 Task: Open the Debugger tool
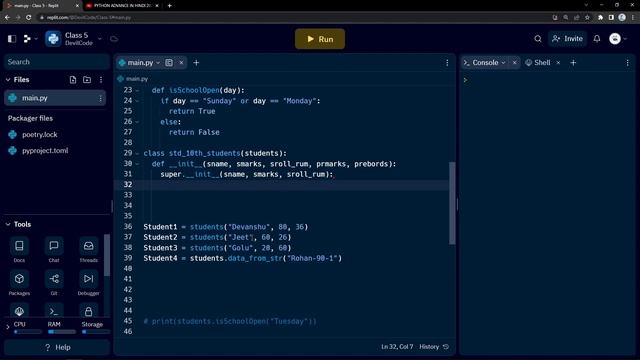pyautogui.click(x=89, y=283)
